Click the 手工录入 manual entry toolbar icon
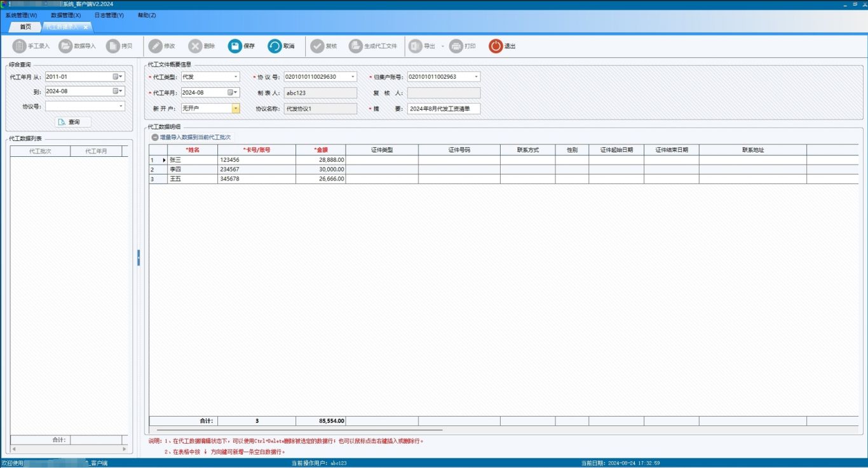The image size is (868, 468). [x=19, y=46]
